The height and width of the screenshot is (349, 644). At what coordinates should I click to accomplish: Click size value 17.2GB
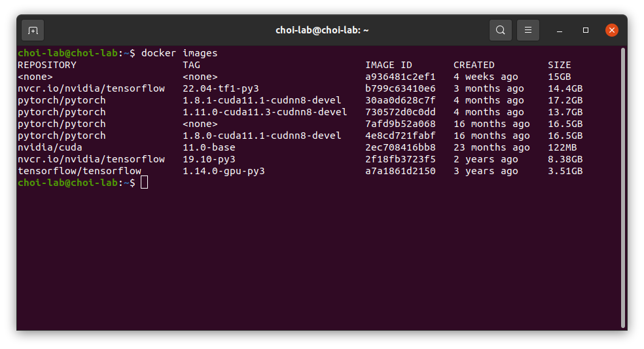point(565,100)
